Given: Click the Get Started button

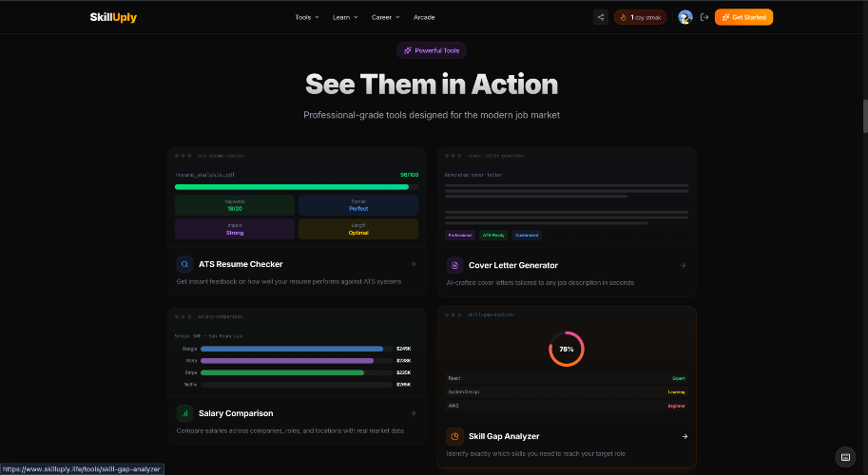Looking at the screenshot, I should click(x=743, y=17).
